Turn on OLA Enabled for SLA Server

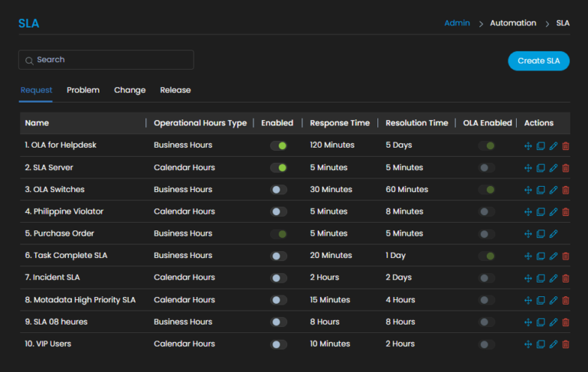pyautogui.click(x=486, y=168)
